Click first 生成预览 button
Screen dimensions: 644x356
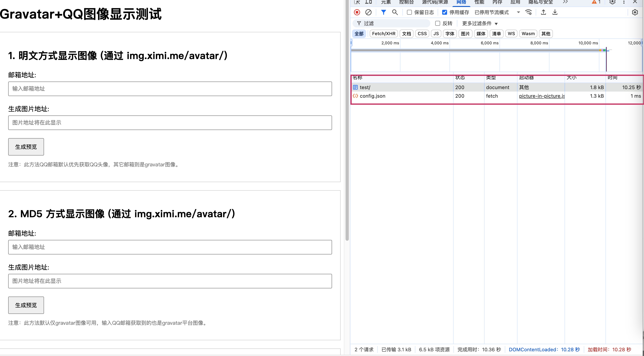click(x=26, y=147)
